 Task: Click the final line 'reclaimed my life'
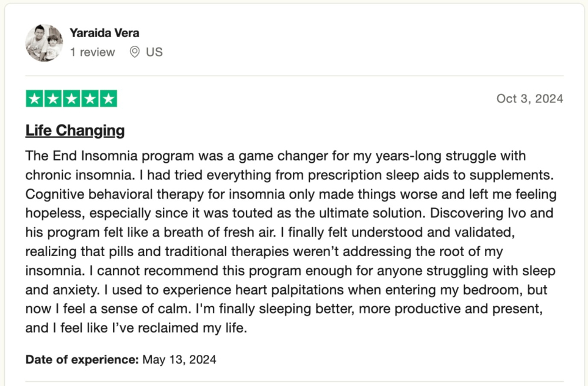tap(192, 328)
